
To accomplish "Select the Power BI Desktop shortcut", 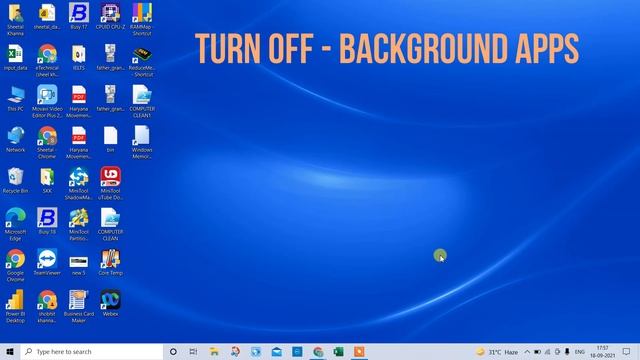I will click(x=16, y=300).
